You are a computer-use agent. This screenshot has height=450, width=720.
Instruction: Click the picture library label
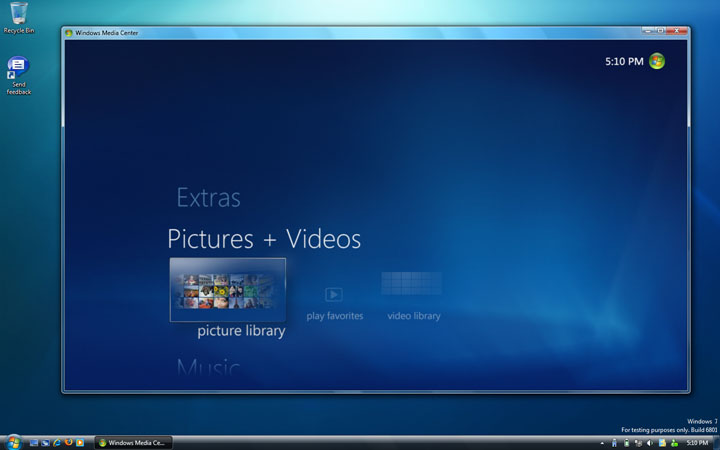tap(241, 331)
